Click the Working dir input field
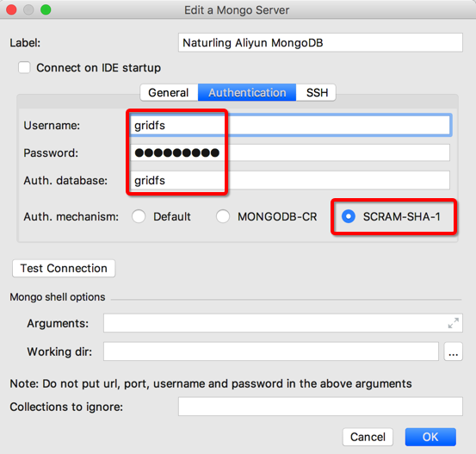 [x=271, y=351]
